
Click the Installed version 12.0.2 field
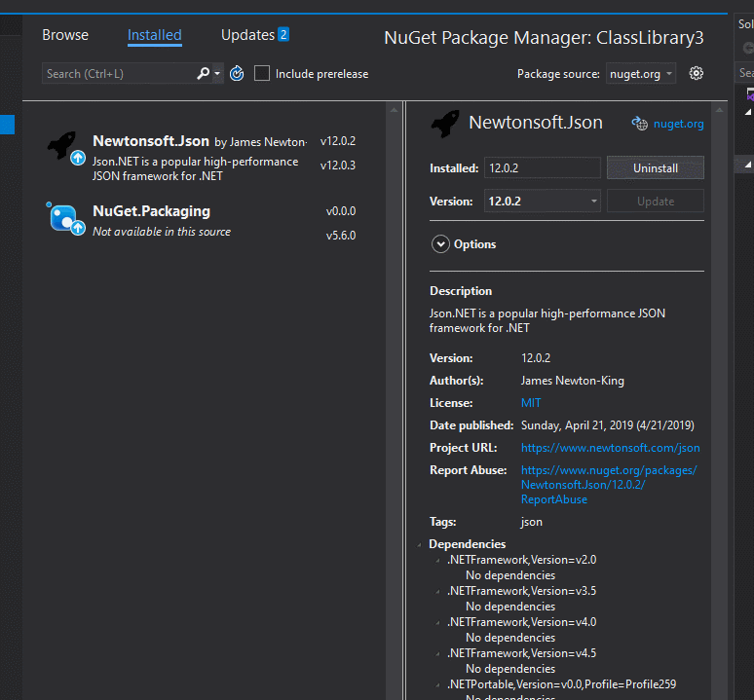pos(542,168)
